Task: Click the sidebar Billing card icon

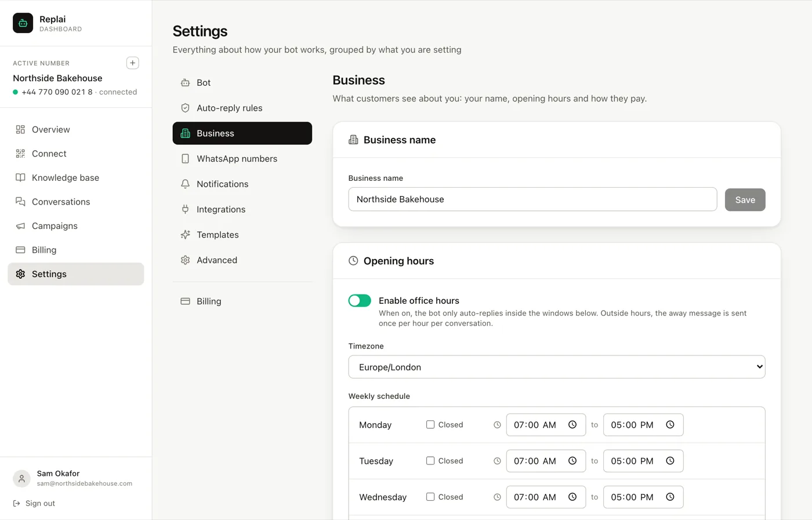Action: coord(20,250)
